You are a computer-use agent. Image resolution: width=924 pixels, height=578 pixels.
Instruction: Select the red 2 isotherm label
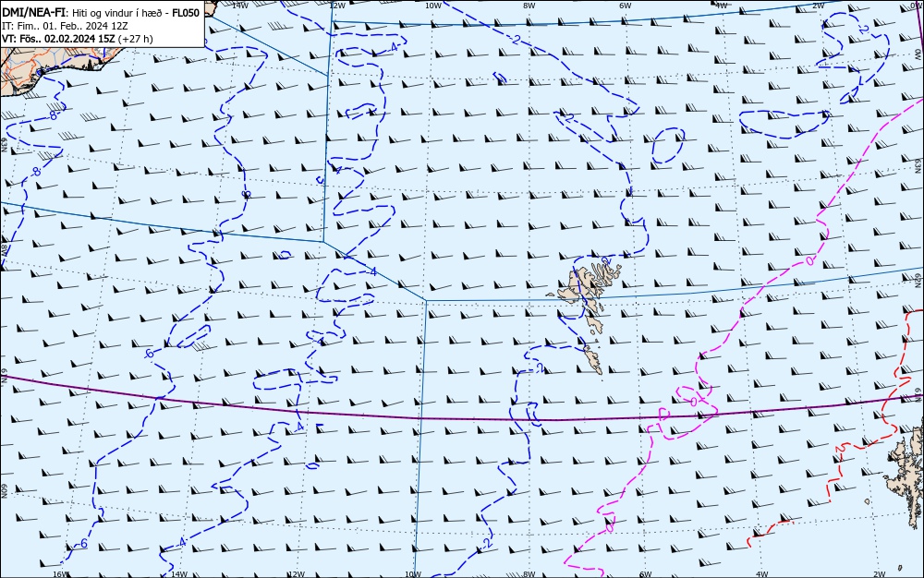(839, 449)
